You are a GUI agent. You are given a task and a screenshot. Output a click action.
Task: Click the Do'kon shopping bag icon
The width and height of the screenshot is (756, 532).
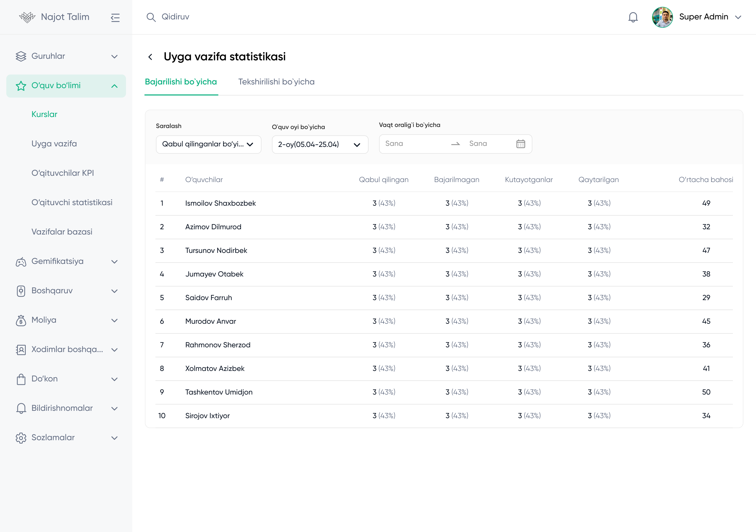click(21, 379)
